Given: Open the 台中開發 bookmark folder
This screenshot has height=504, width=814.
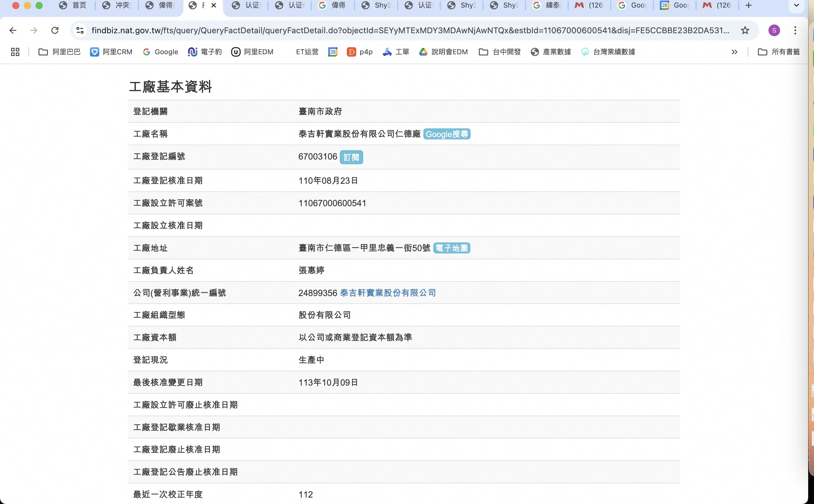Looking at the screenshot, I should coord(500,52).
